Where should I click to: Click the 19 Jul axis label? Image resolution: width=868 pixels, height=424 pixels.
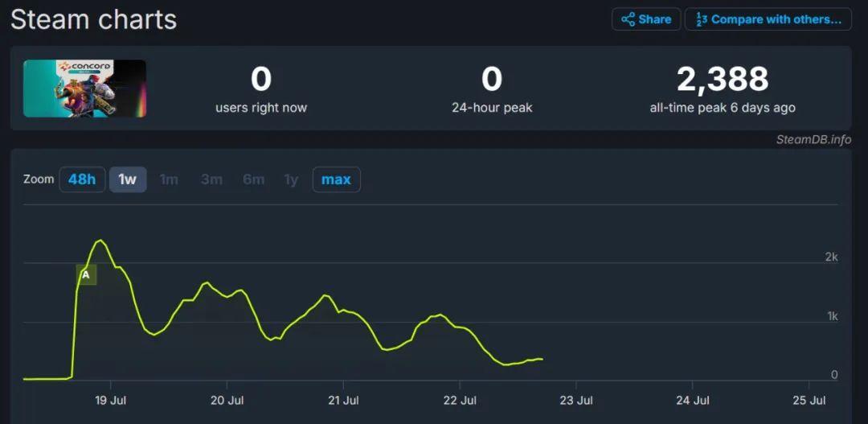(x=111, y=400)
